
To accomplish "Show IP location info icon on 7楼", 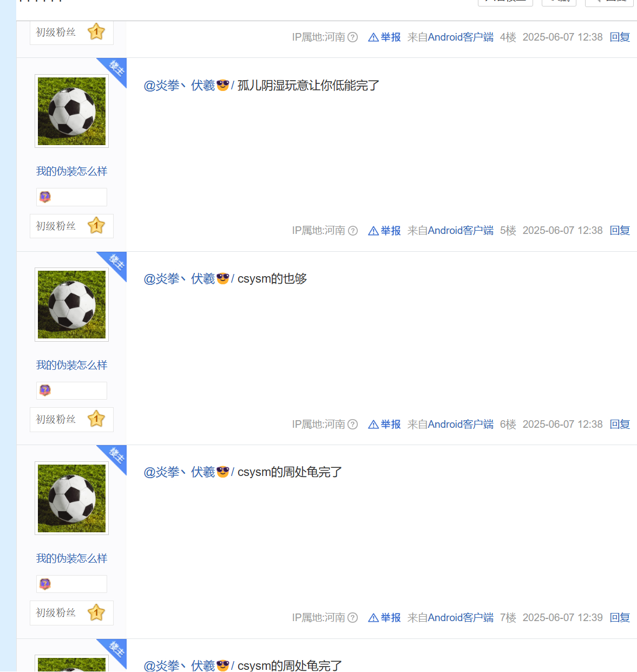I will pos(353,618).
